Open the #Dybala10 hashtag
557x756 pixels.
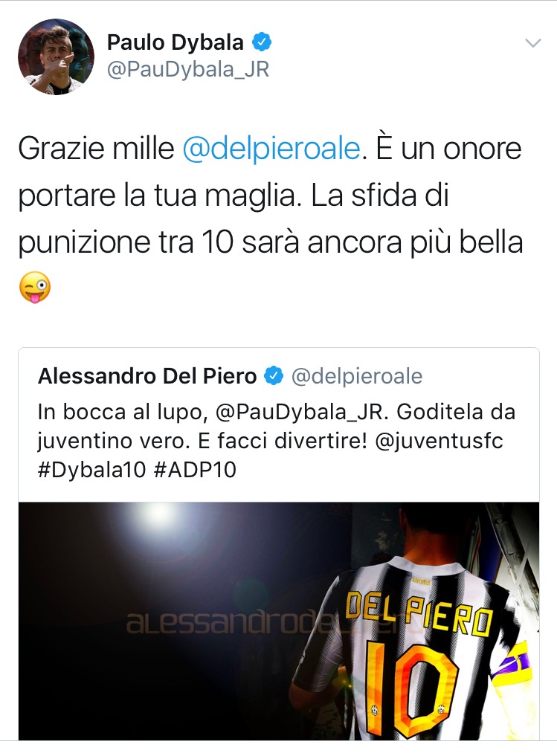coord(91,470)
